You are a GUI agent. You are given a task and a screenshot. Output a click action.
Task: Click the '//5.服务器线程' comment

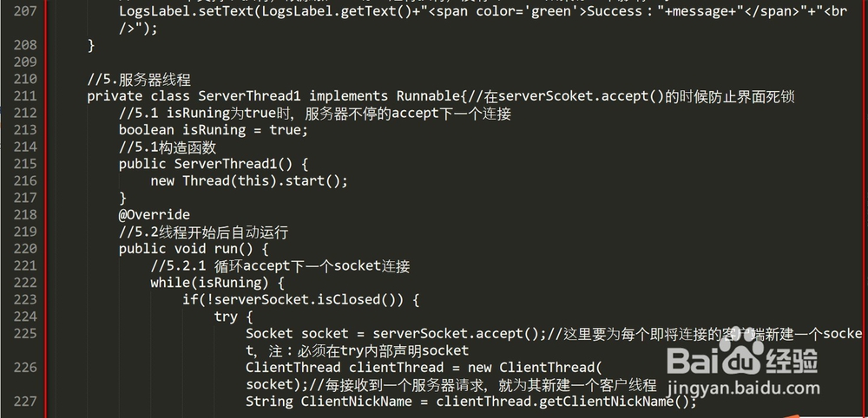[x=139, y=79]
